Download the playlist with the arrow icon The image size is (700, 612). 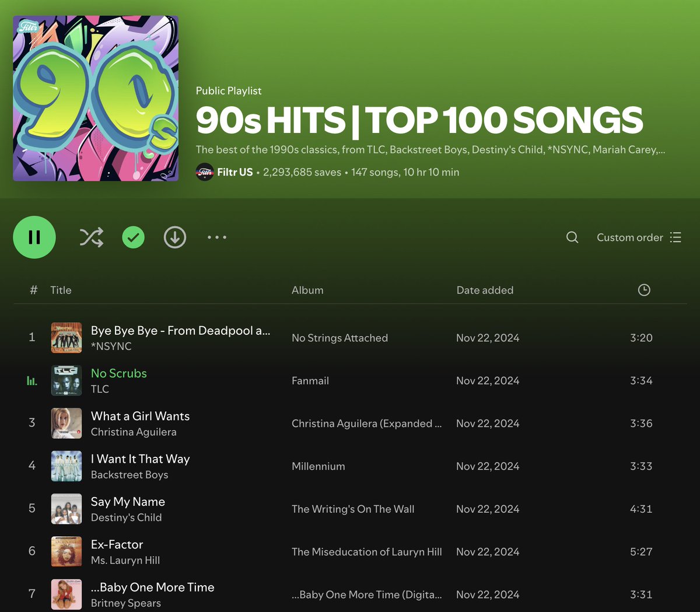tap(175, 237)
